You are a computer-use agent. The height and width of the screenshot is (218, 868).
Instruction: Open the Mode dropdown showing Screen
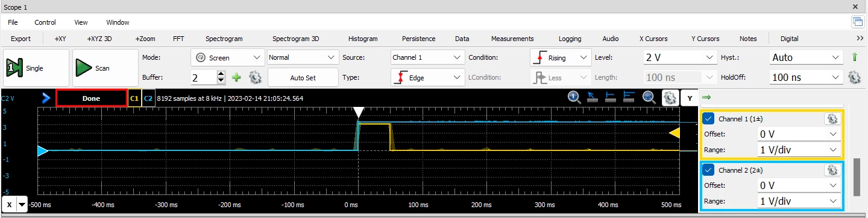pyautogui.click(x=227, y=58)
